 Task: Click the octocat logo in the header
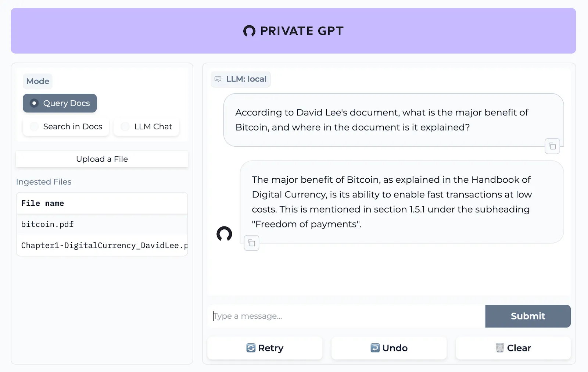point(250,31)
